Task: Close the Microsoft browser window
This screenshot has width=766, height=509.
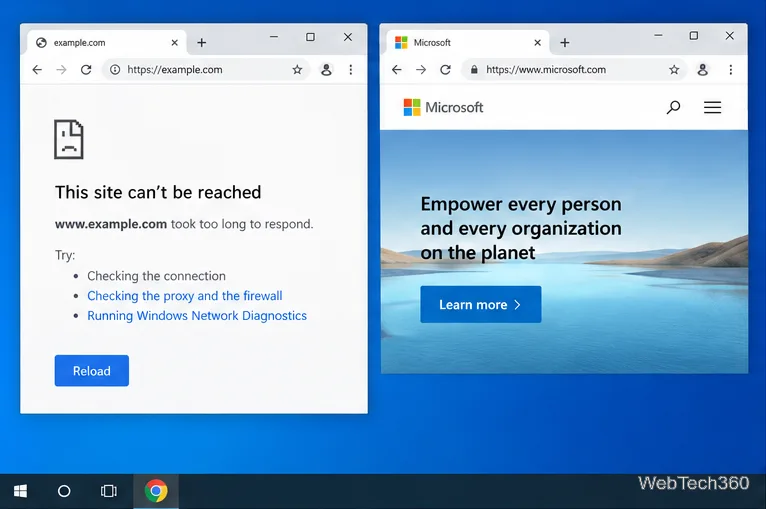Action: (x=729, y=35)
